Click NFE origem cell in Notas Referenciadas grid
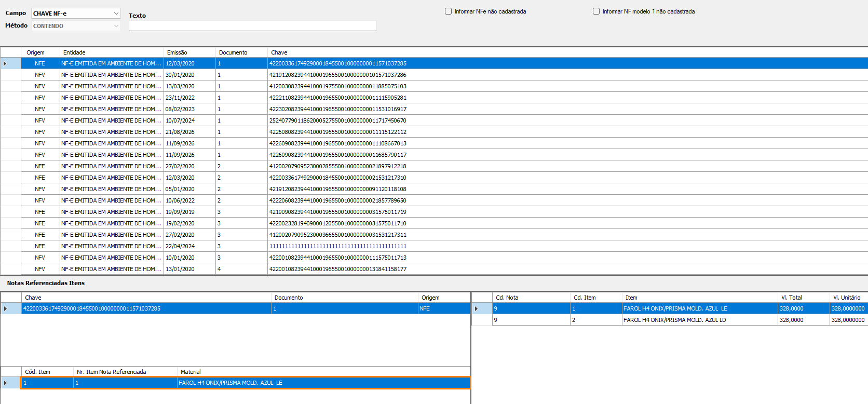The image size is (868, 404). [444, 308]
